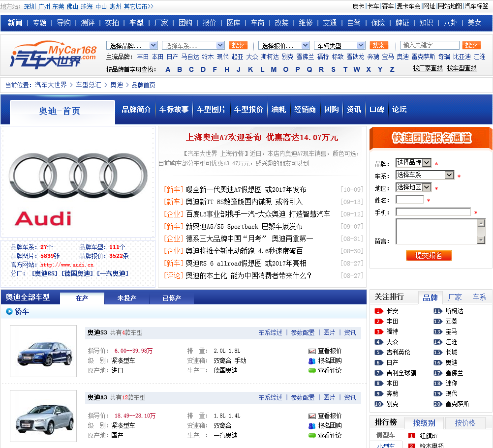Click 参数配置 link for 奥迪A3
Image resolution: width=493 pixels, height=448 pixels.
303,398
